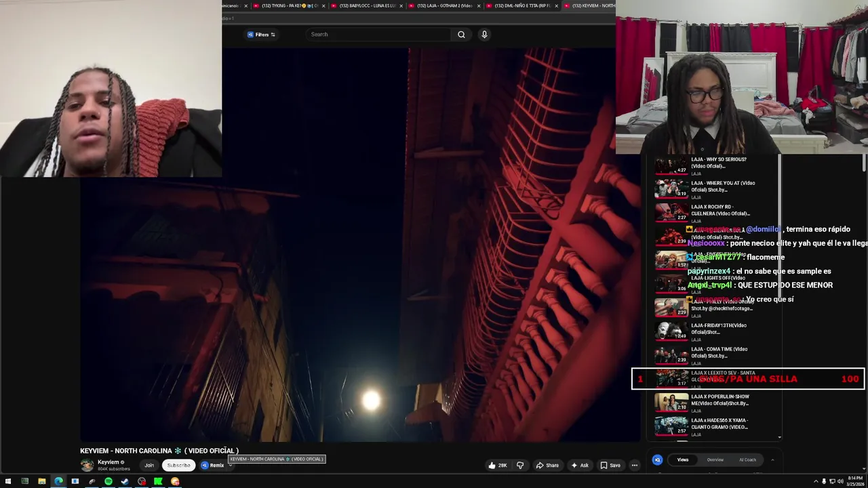Open LAJA X ROCHY RD - CUELNERA thumbnail
Screen dimensions: 868x488
pyautogui.click(x=671, y=212)
